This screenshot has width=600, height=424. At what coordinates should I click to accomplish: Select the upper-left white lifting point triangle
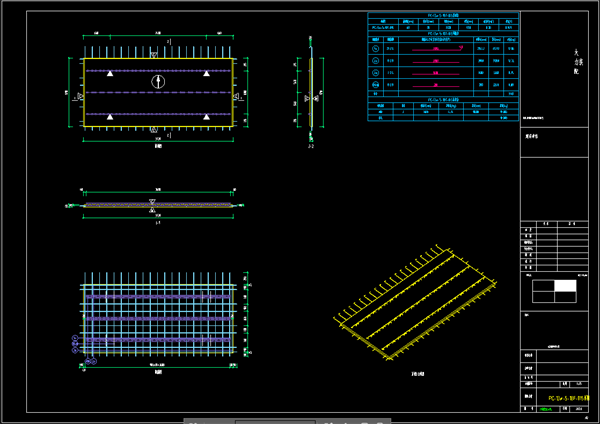tap(110, 73)
